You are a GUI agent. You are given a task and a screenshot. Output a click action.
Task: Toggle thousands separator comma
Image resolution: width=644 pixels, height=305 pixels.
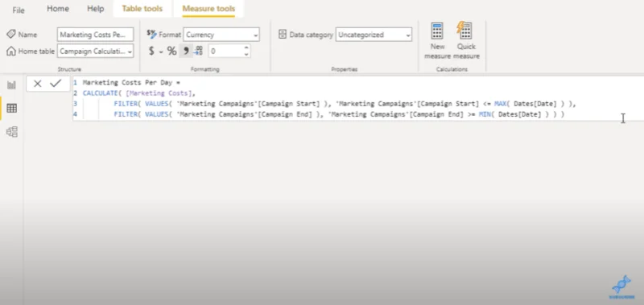tap(186, 51)
